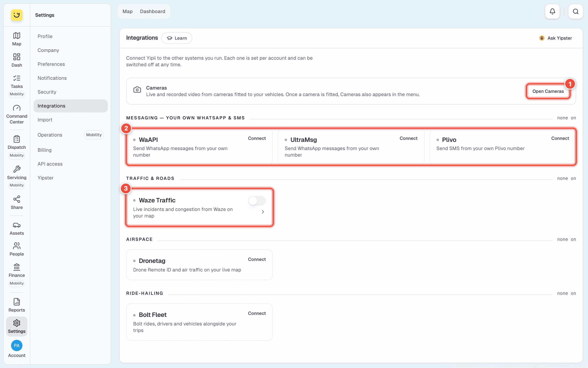The height and width of the screenshot is (368, 588).
Task: Connect the Dronetag integration
Action: (x=257, y=259)
